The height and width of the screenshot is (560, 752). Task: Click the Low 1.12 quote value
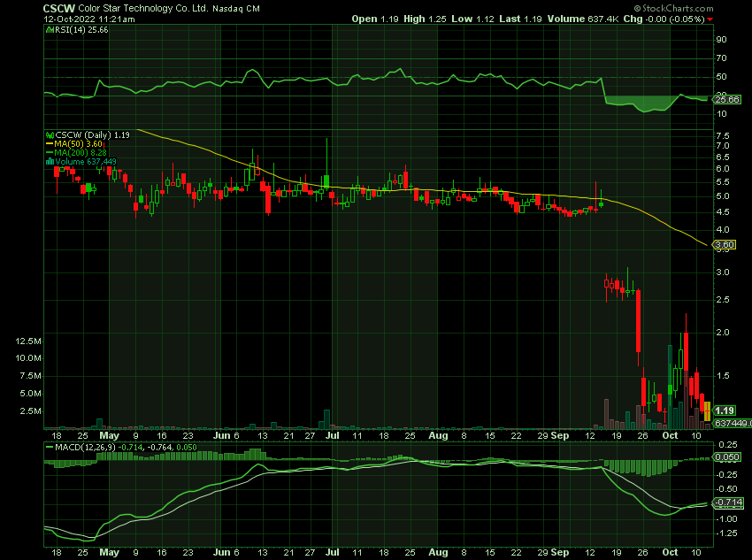tap(473, 19)
